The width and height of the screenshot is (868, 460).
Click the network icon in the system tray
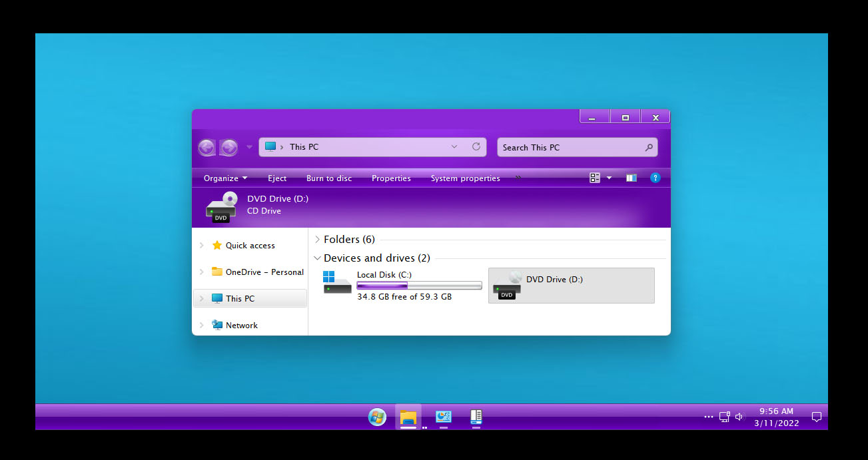pyautogui.click(x=724, y=417)
